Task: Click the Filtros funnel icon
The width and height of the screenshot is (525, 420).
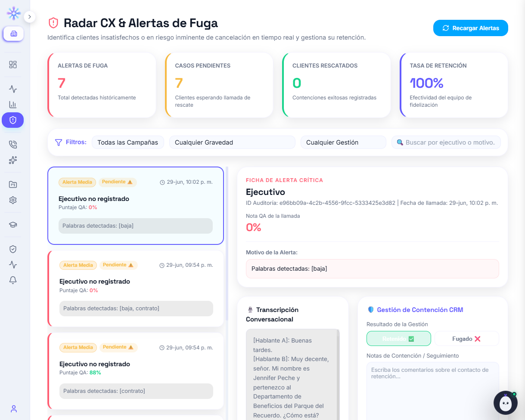Action: coord(59,142)
